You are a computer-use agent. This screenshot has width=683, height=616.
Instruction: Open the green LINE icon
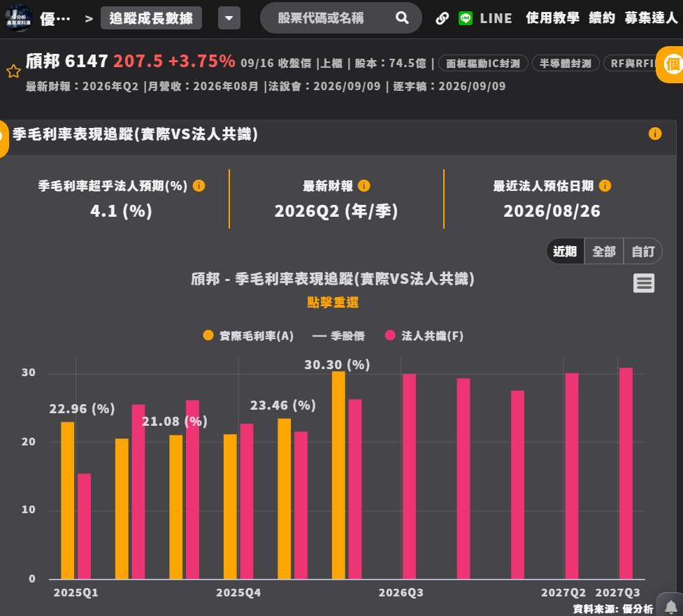pos(465,18)
